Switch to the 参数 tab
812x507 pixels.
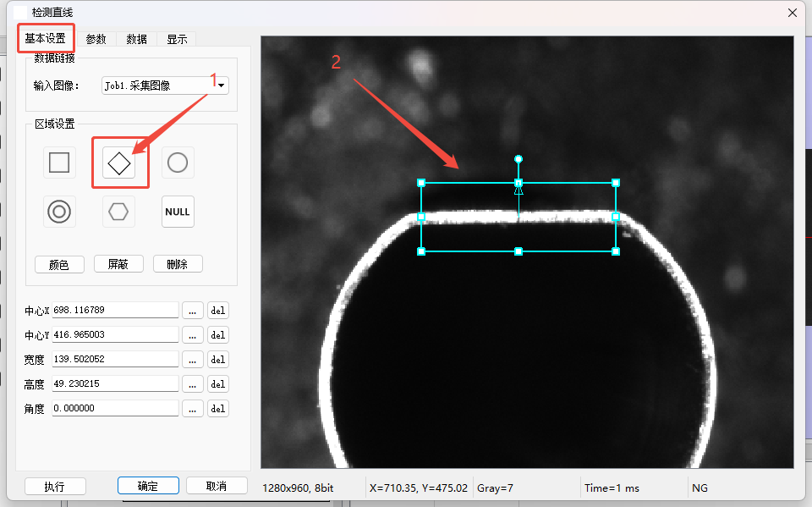(96, 39)
